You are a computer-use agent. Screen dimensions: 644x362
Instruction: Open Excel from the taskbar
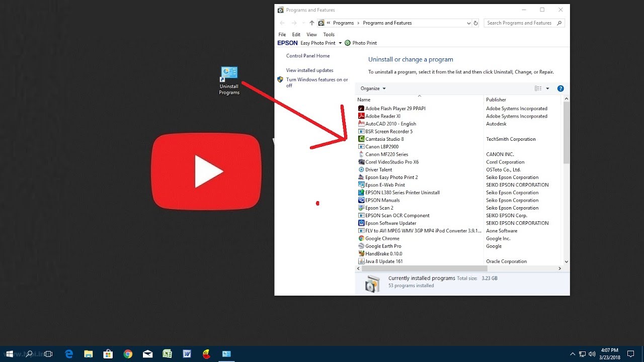tap(167, 354)
